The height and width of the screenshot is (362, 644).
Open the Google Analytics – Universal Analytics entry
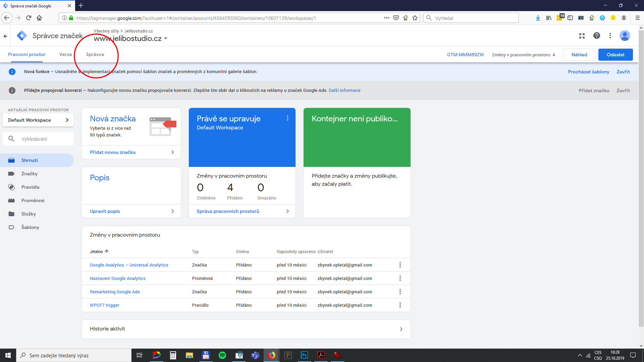[129, 265]
